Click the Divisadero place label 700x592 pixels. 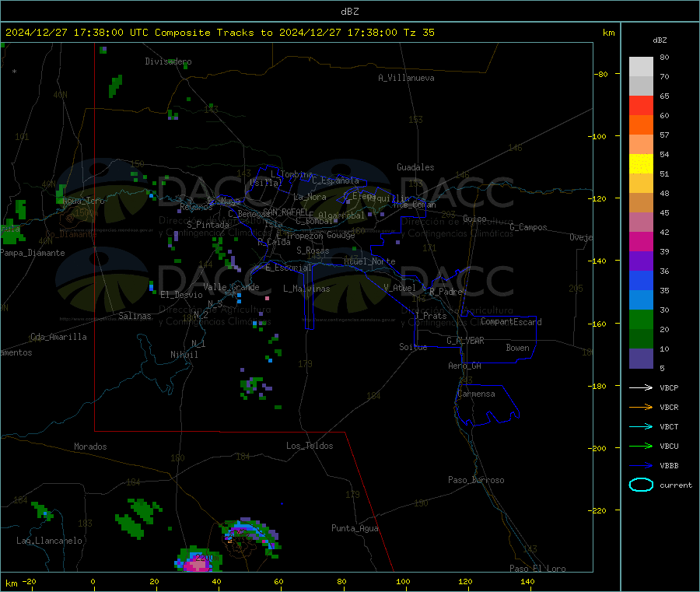pos(168,61)
